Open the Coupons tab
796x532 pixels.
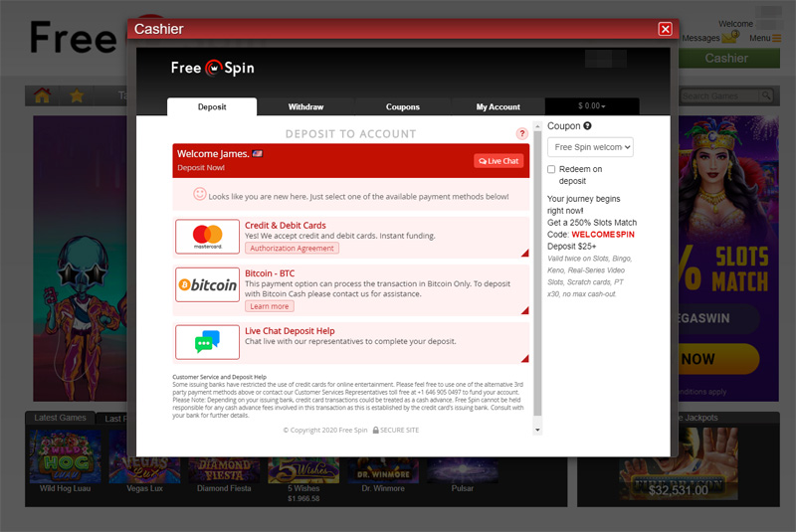click(x=403, y=106)
